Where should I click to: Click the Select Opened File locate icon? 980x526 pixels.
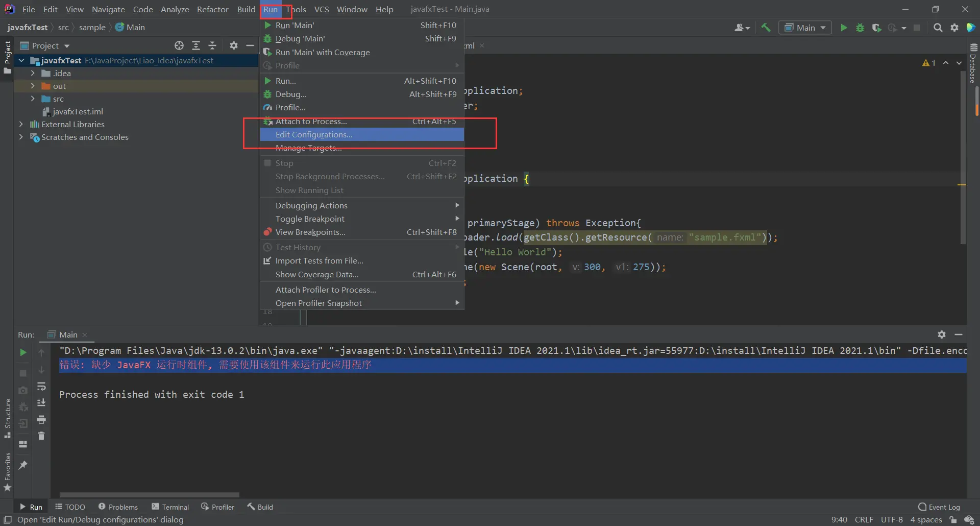(179, 45)
